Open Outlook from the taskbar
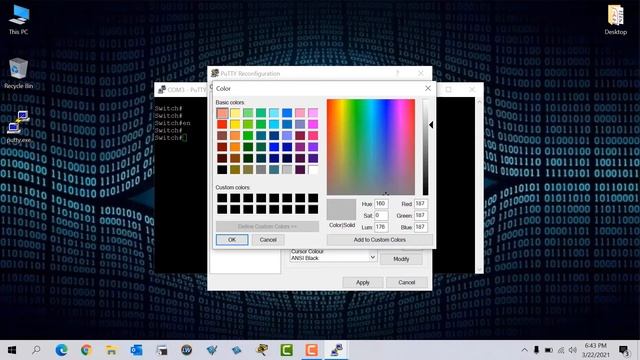Image resolution: width=640 pixels, height=360 pixels. pos(136,350)
